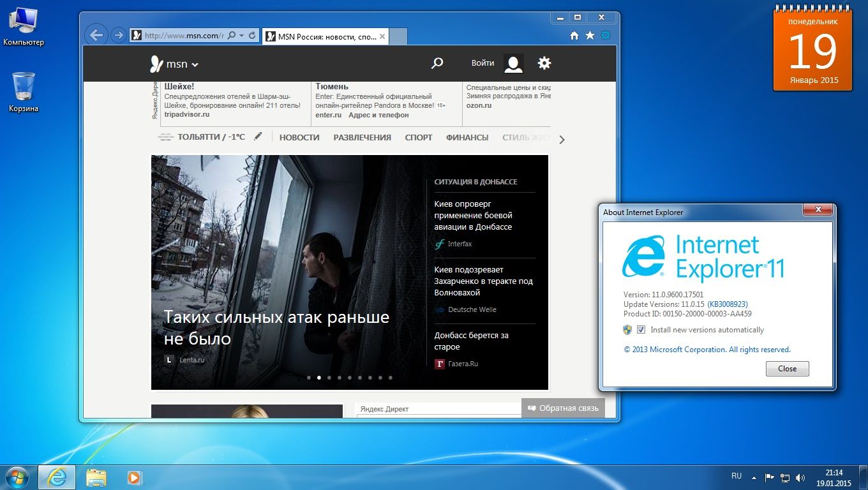
Task: Click the network tray icon
Action: [785, 477]
